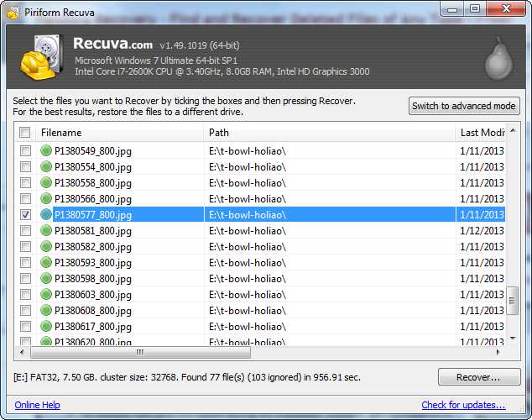Select filename P1380617_800.jpg
Image resolution: width=532 pixels, height=420 pixels.
tap(93, 327)
